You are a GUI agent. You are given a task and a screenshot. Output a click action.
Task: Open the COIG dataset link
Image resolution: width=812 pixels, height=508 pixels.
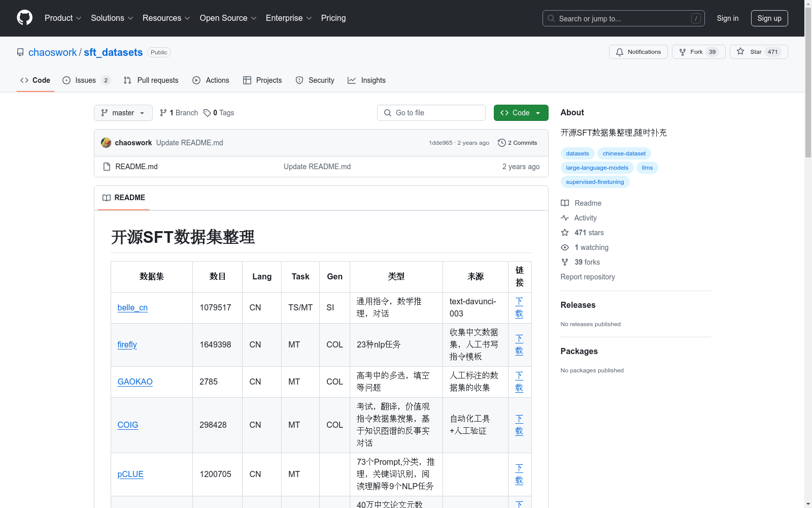(x=128, y=425)
